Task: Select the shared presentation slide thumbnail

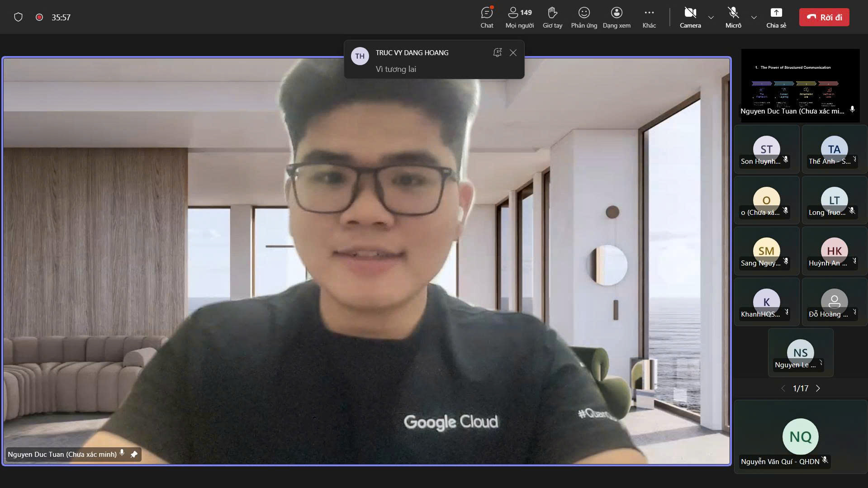Action: pos(800,82)
